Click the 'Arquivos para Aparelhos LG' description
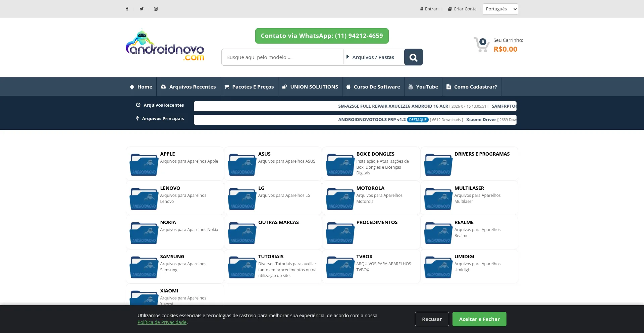This screenshot has height=333, width=644. [x=284, y=196]
